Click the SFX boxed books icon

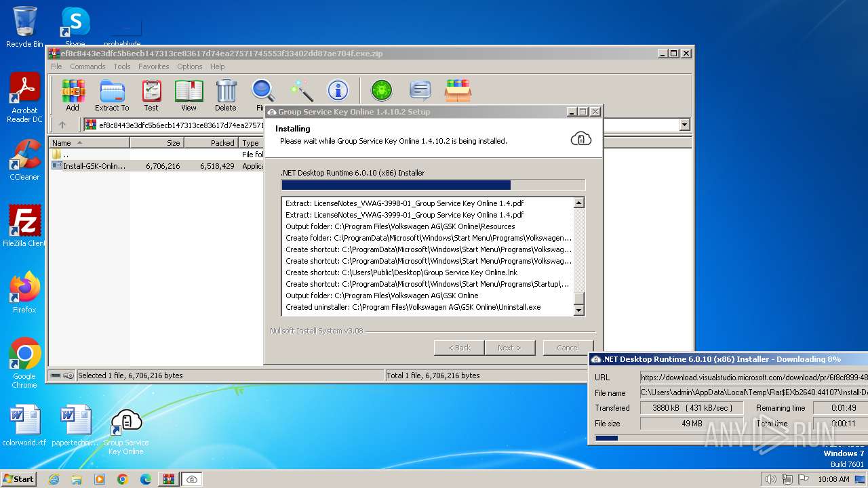[x=458, y=90]
